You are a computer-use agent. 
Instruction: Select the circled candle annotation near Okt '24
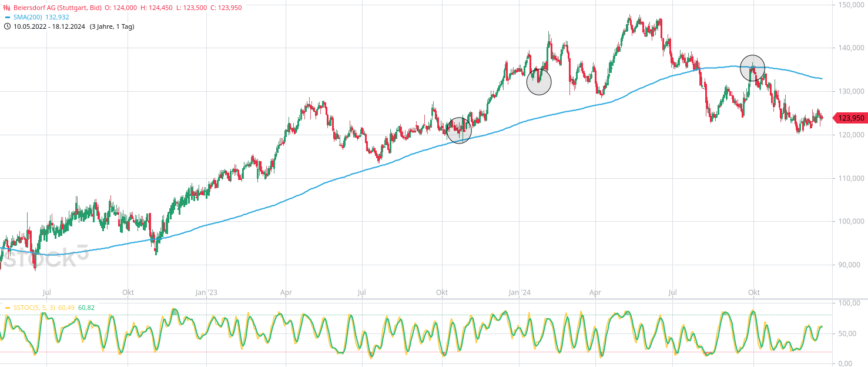pos(753,69)
